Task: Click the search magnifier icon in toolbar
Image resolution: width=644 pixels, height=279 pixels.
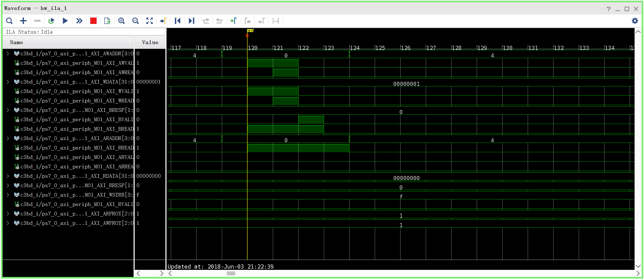Action: [x=9, y=21]
